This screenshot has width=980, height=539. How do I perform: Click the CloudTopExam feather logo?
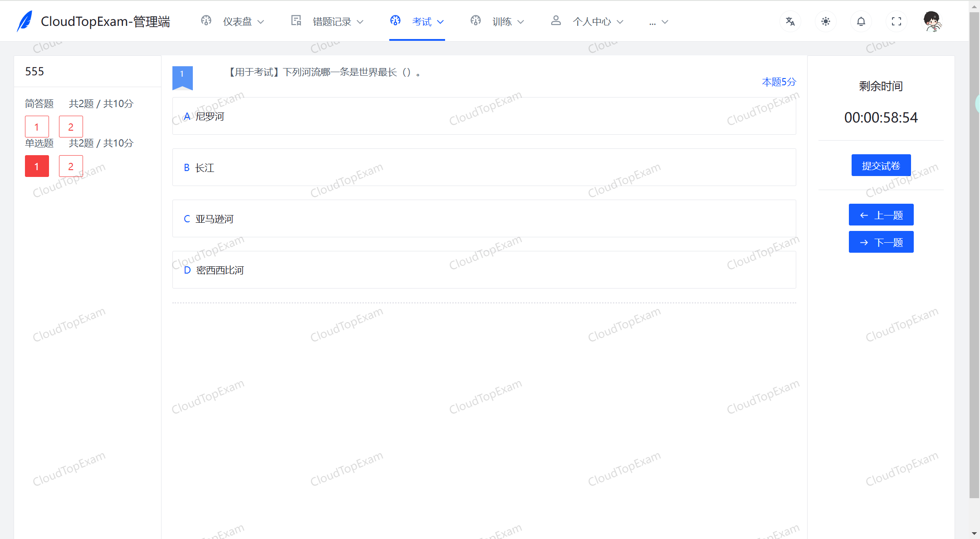tap(24, 21)
